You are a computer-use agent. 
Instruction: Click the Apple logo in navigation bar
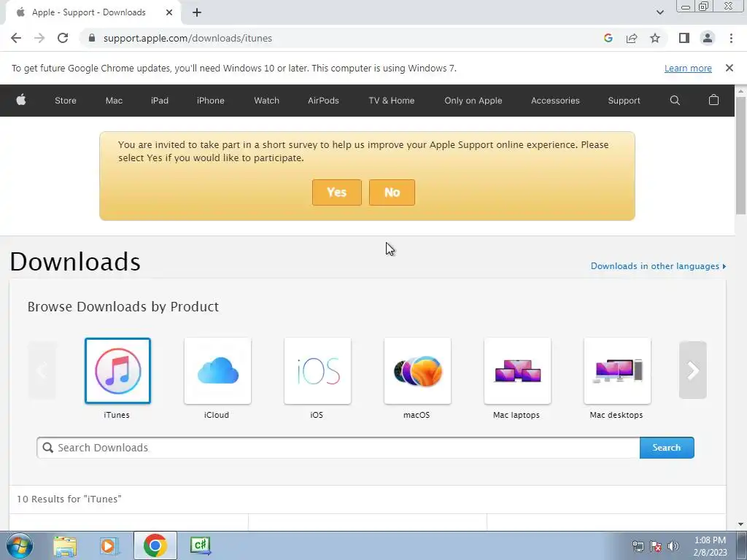coord(21,100)
